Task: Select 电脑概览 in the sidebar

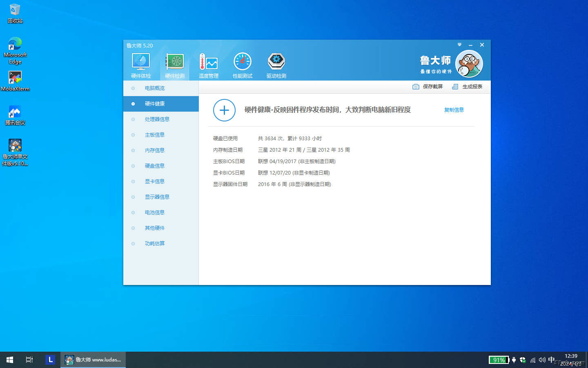Action: click(161, 88)
